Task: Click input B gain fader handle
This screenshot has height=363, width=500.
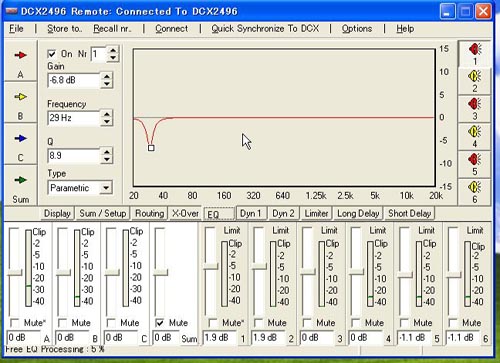Action: pyautogui.click(x=63, y=272)
